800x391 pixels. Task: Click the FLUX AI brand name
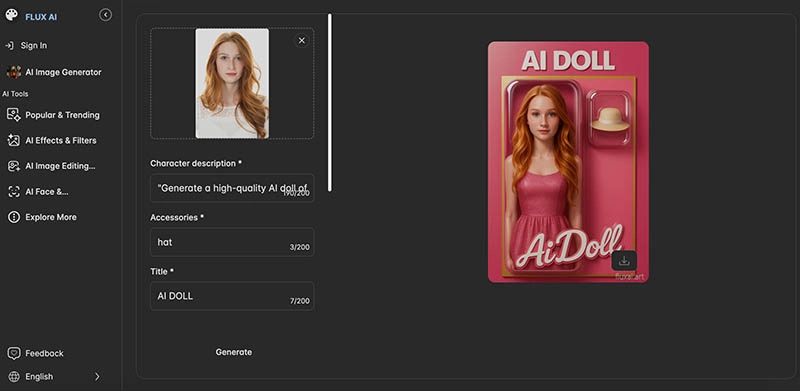41,17
